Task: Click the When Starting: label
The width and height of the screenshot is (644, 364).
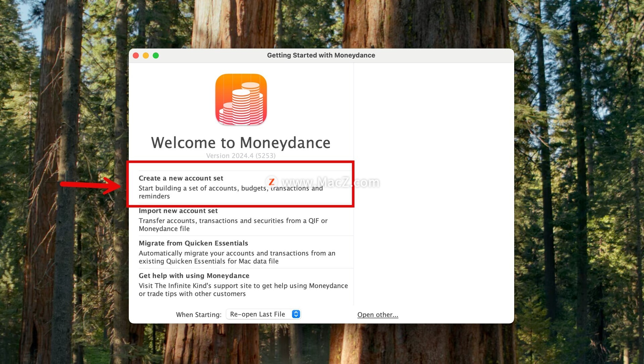Action: (199, 315)
